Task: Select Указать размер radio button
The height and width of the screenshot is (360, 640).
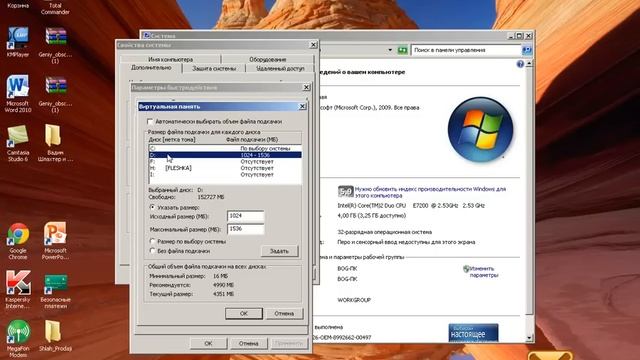Action: coord(152,207)
